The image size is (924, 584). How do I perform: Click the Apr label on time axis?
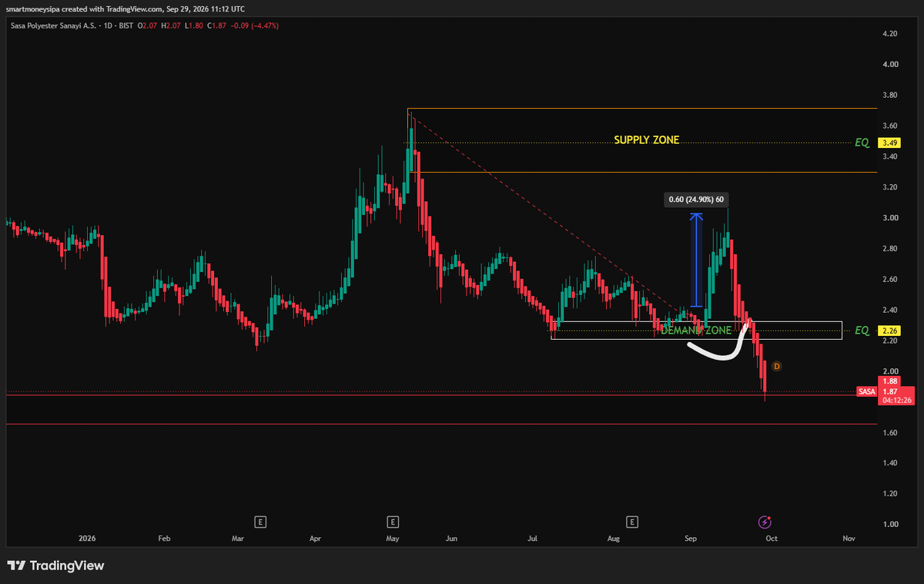pos(316,539)
